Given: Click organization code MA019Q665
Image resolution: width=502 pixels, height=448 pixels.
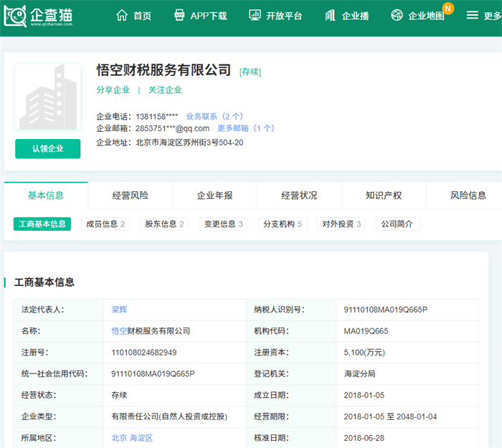Looking at the screenshot, I should click(366, 331).
